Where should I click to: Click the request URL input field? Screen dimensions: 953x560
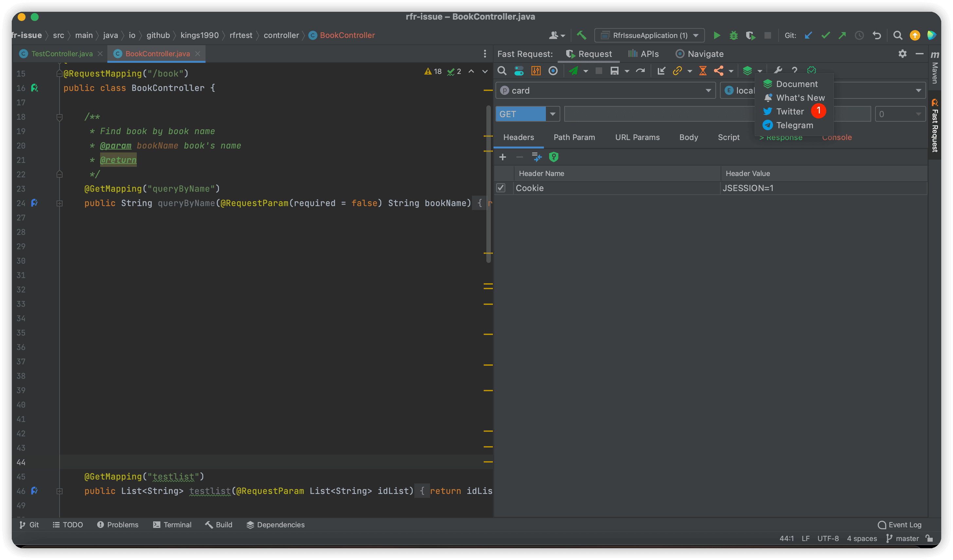pyautogui.click(x=658, y=114)
